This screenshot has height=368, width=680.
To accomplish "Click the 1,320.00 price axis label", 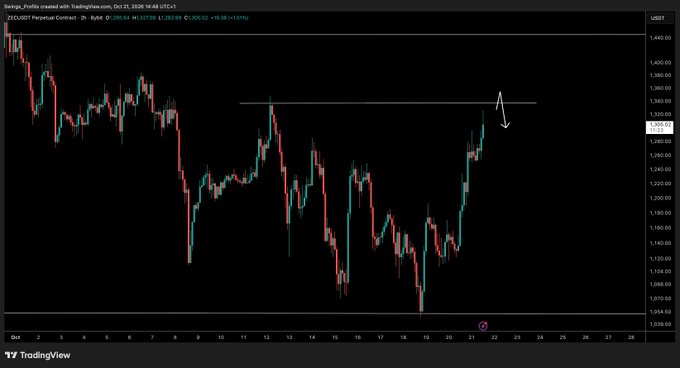I will (x=660, y=114).
